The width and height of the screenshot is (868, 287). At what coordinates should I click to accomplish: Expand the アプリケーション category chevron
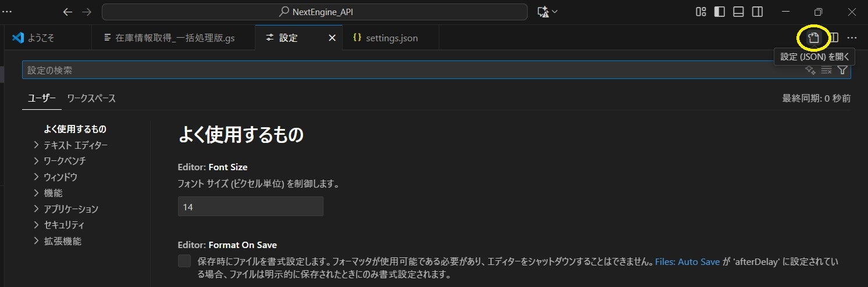(x=36, y=209)
